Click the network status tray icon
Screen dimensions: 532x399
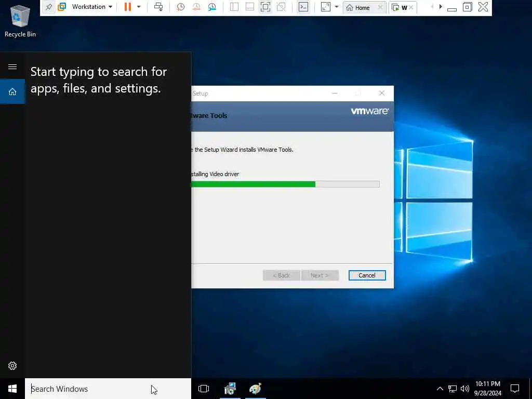coord(453,389)
